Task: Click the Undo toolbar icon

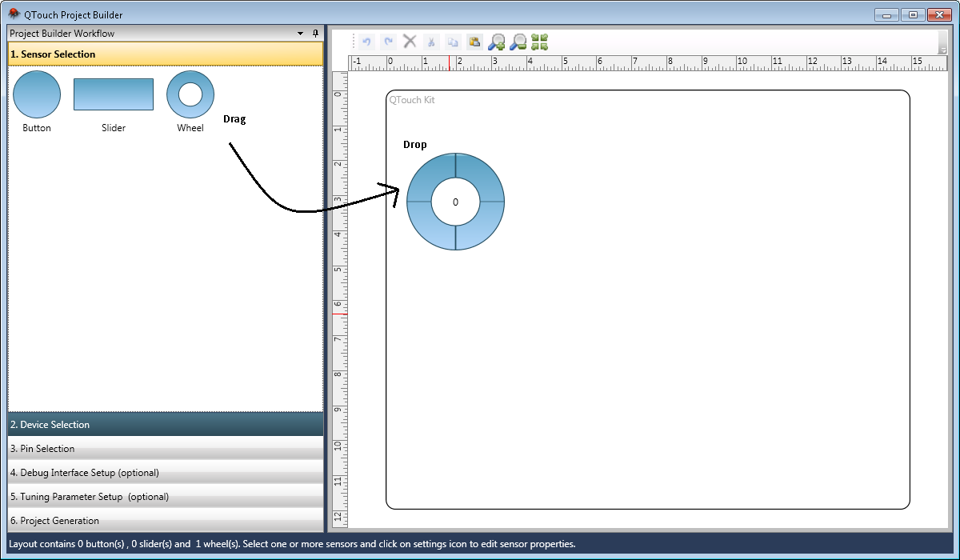Action: point(367,42)
